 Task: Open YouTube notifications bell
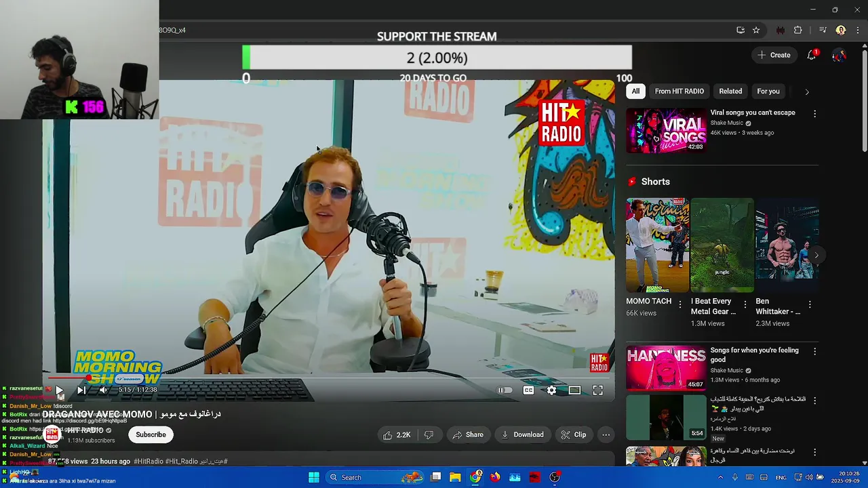812,55
